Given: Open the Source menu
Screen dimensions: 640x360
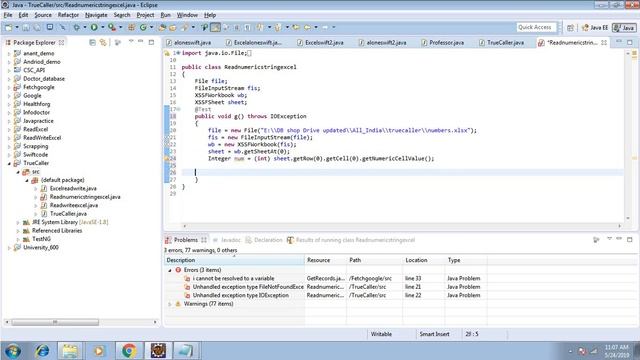Looking at the screenshot, I should pos(43,15).
